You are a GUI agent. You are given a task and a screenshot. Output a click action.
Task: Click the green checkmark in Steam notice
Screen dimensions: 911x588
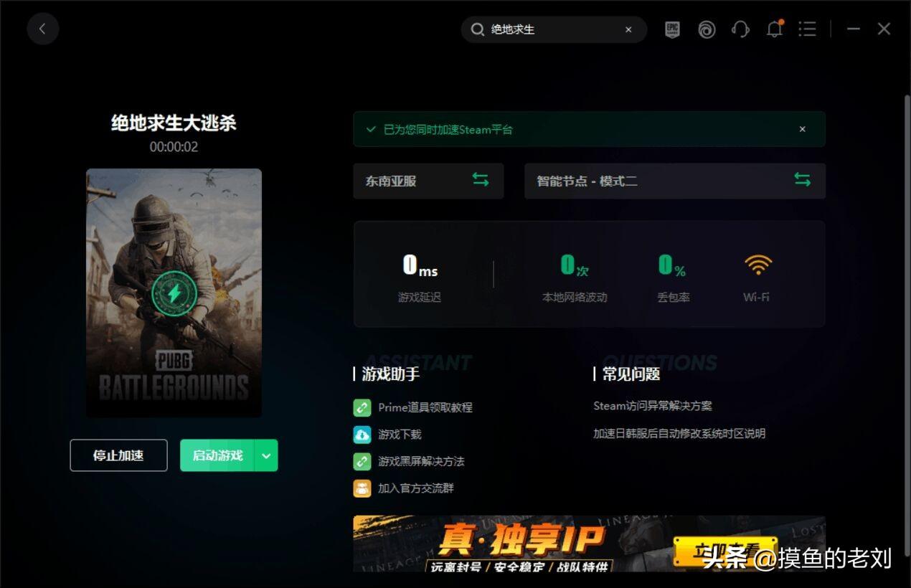371,130
